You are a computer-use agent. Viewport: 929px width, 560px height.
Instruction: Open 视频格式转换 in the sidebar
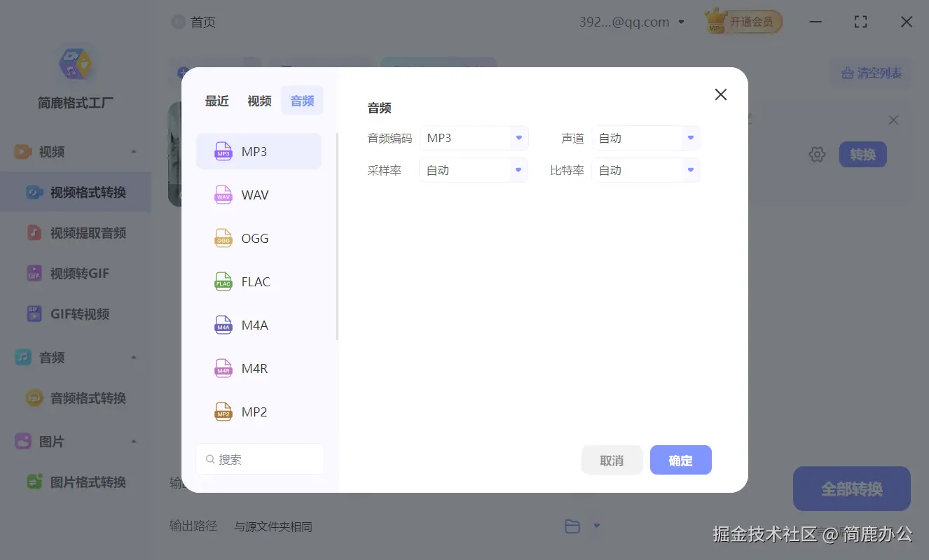pos(76,192)
